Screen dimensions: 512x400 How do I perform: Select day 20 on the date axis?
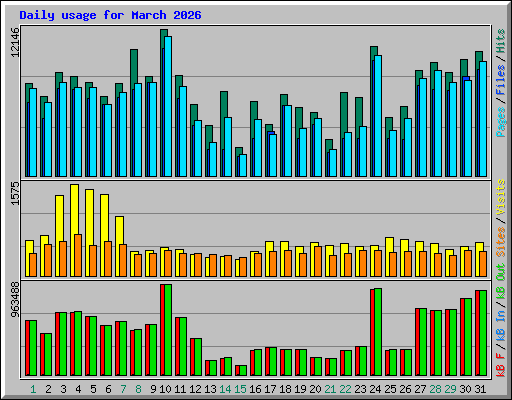pos(315,389)
